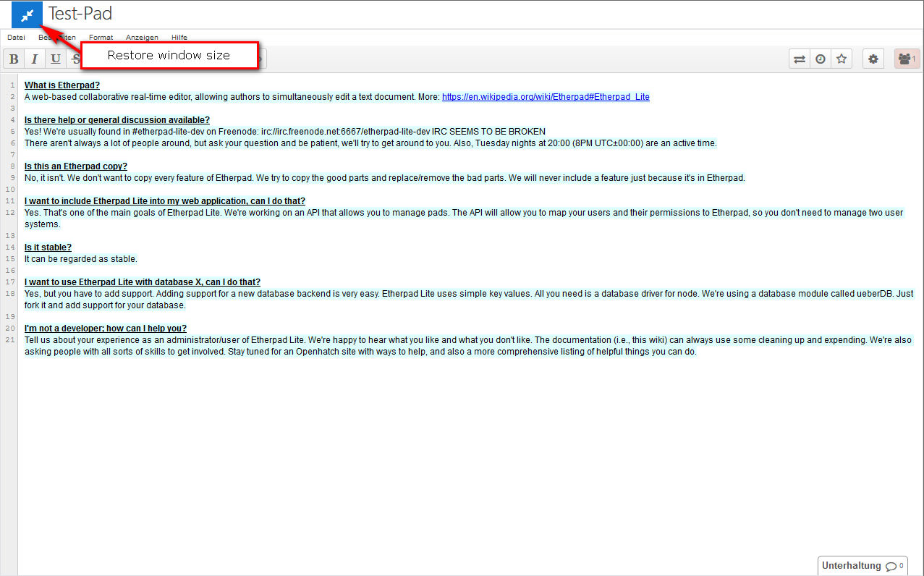Open the Format menu
Screen dimensions: 924x576
pos(101,38)
